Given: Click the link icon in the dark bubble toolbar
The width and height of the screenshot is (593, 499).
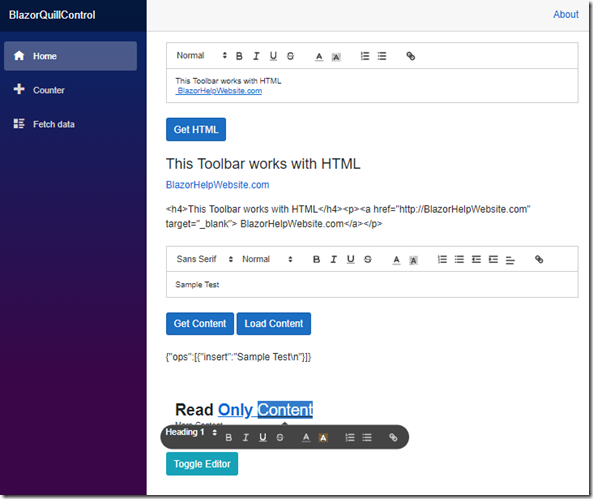Looking at the screenshot, I should click(x=393, y=437).
